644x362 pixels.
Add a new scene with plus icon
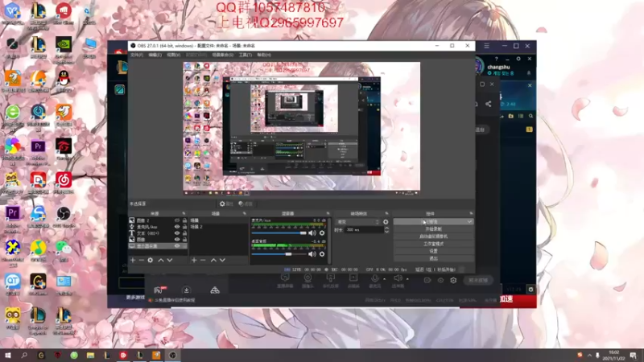point(194,260)
